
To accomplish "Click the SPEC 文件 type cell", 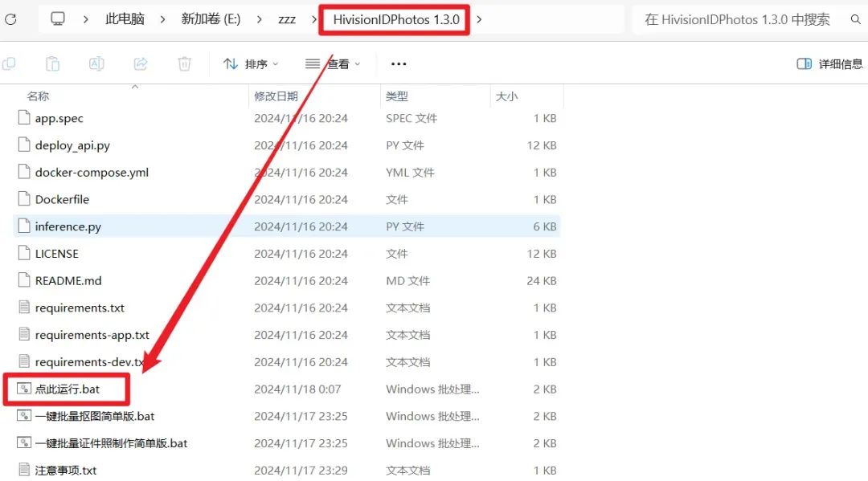I will tap(411, 118).
